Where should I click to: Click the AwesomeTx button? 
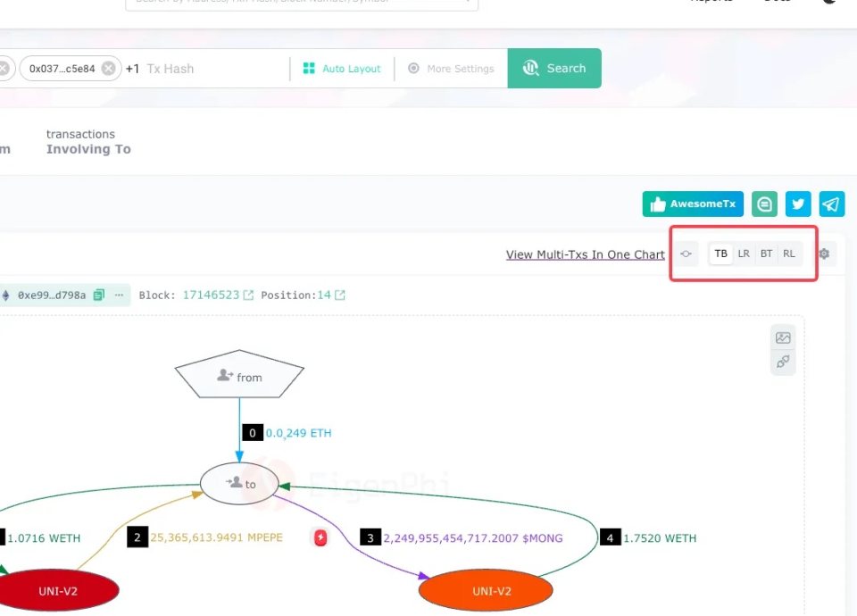pos(692,204)
